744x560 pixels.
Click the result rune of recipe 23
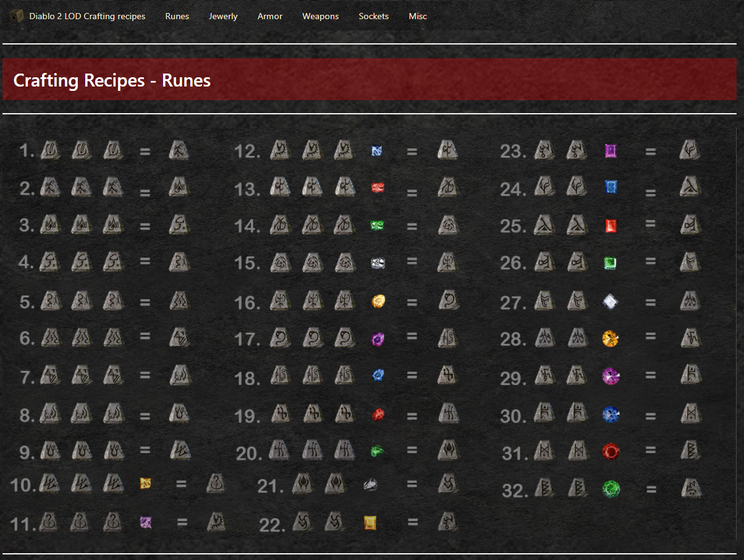[690, 150]
